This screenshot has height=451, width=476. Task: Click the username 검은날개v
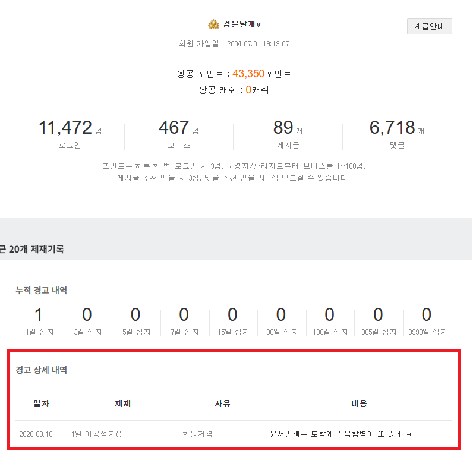242,24
